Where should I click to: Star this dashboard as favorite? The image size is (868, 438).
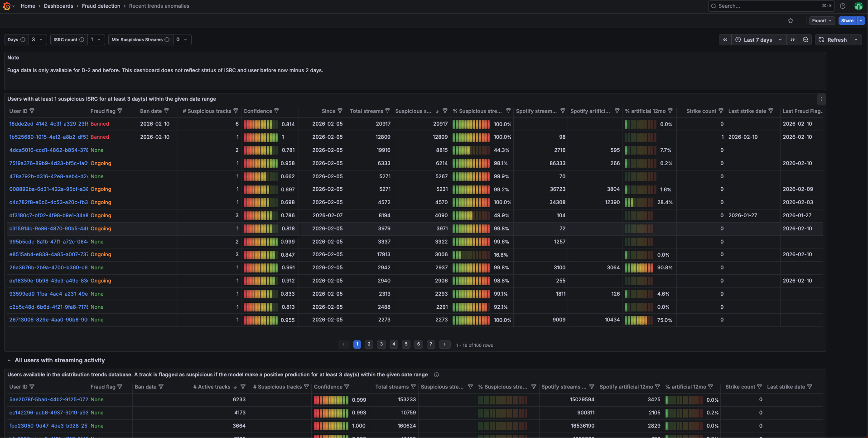pyautogui.click(x=791, y=20)
